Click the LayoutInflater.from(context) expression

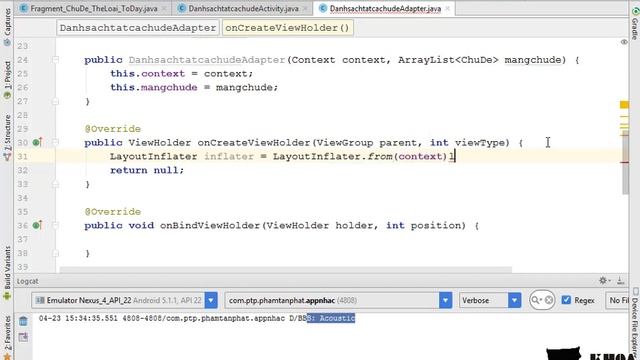[x=360, y=156]
